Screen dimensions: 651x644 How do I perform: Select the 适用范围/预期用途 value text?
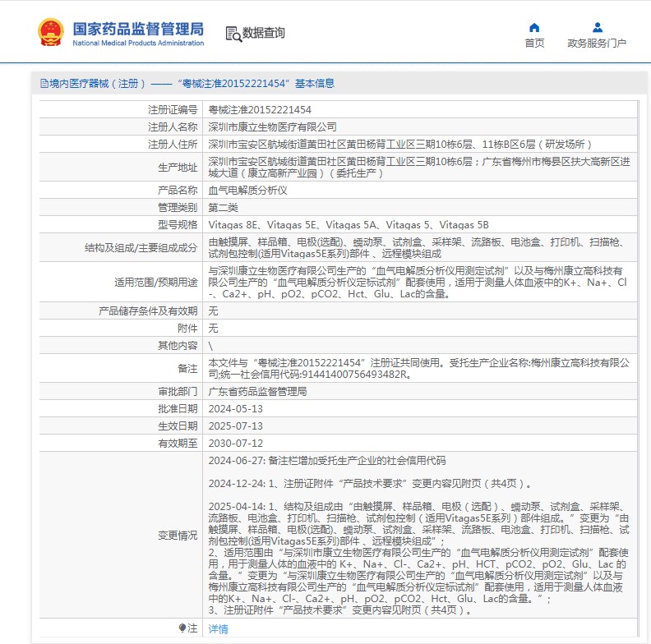(x=418, y=283)
